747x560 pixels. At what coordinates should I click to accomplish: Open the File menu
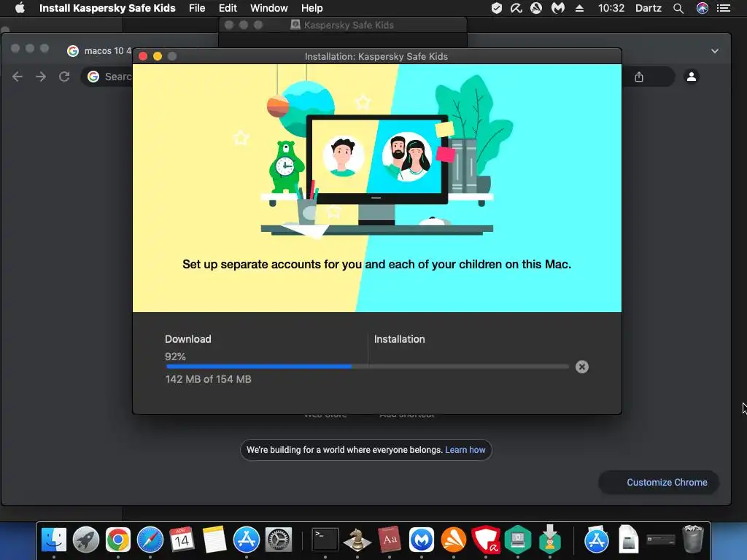tap(197, 8)
